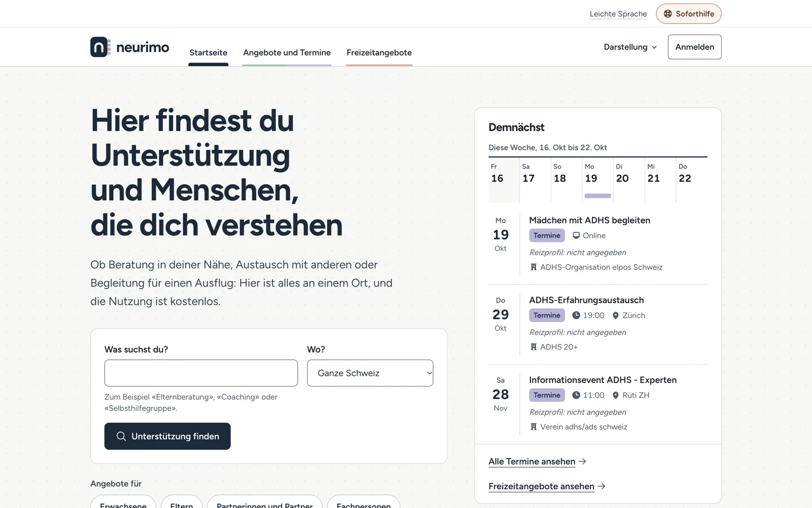Viewport: 812px width, 508px height.
Task: Click the Soforthilfe button
Action: coord(689,14)
